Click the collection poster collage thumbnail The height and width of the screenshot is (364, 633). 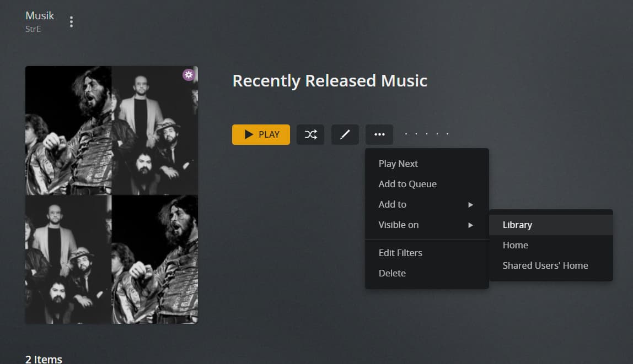tap(111, 195)
